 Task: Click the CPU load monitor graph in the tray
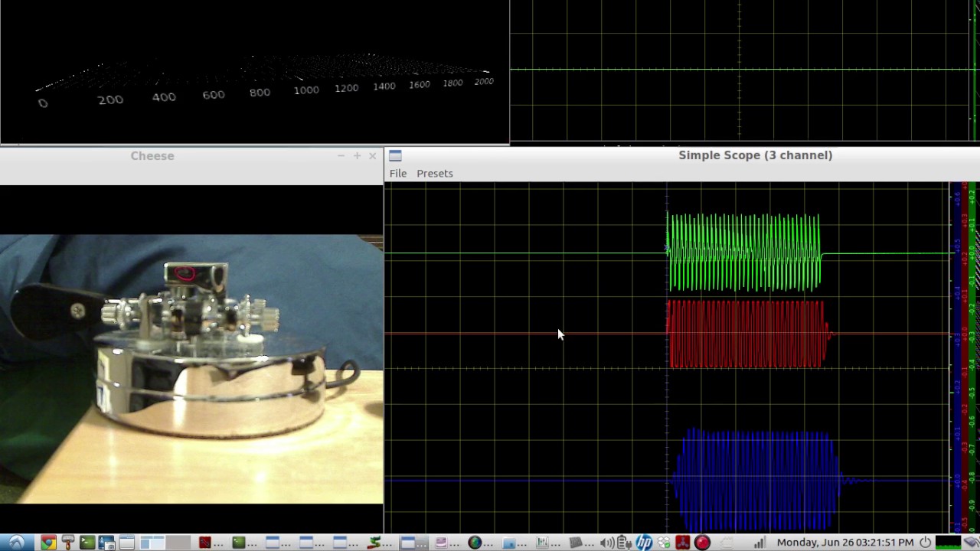(x=949, y=542)
